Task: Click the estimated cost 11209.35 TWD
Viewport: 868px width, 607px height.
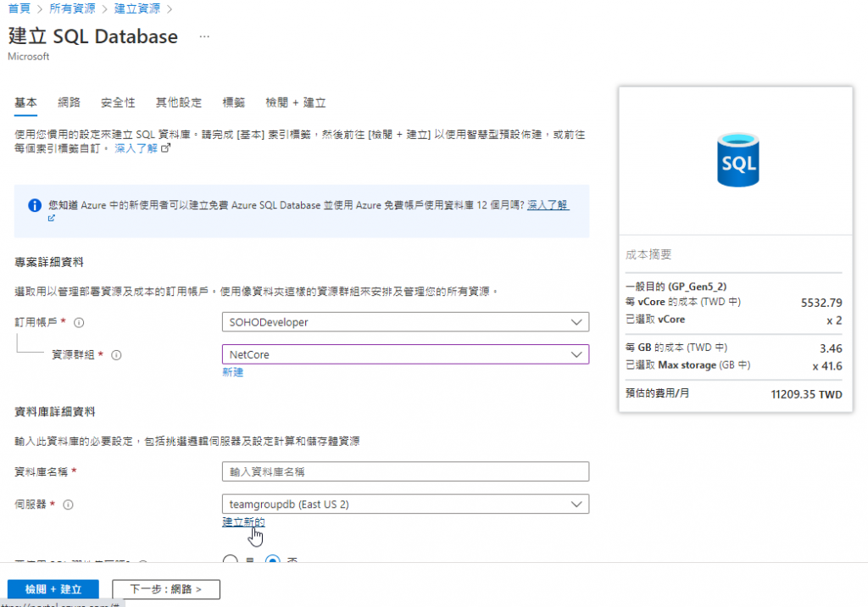Action: [807, 394]
